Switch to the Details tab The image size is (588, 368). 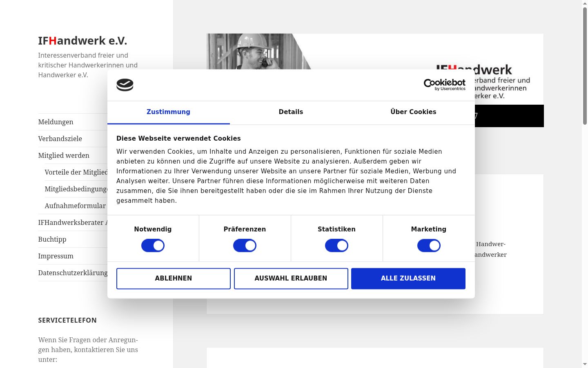(x=291, y=112)
